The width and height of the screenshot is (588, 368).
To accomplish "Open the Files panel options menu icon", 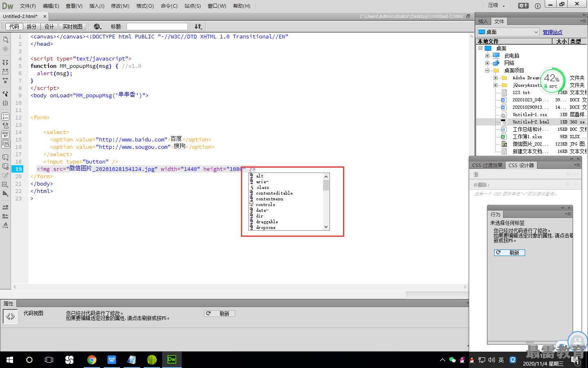I will 583,21.
